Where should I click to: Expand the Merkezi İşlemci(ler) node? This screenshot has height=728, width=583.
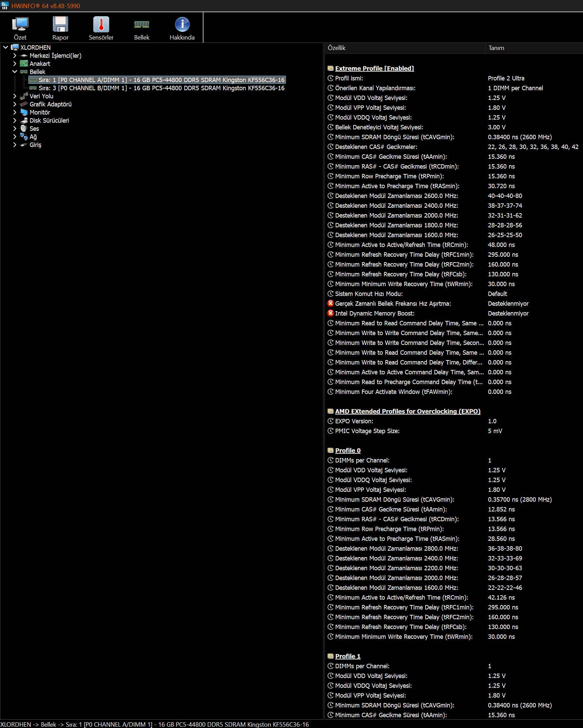15,56
